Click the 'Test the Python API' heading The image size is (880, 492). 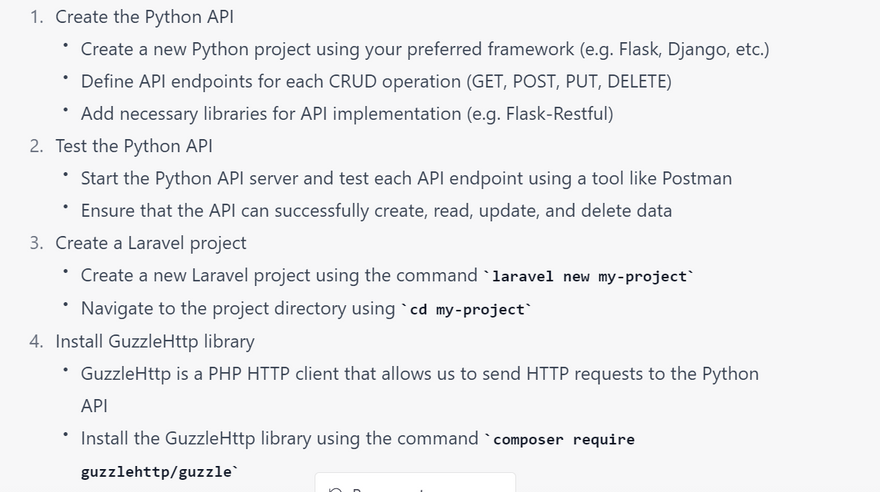[133, 146]
